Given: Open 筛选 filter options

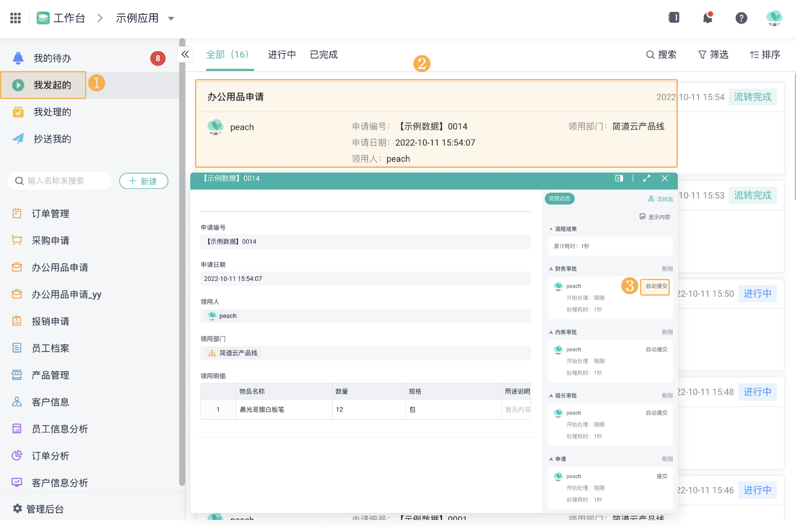Looking at the screenshot, I should 713,55.
